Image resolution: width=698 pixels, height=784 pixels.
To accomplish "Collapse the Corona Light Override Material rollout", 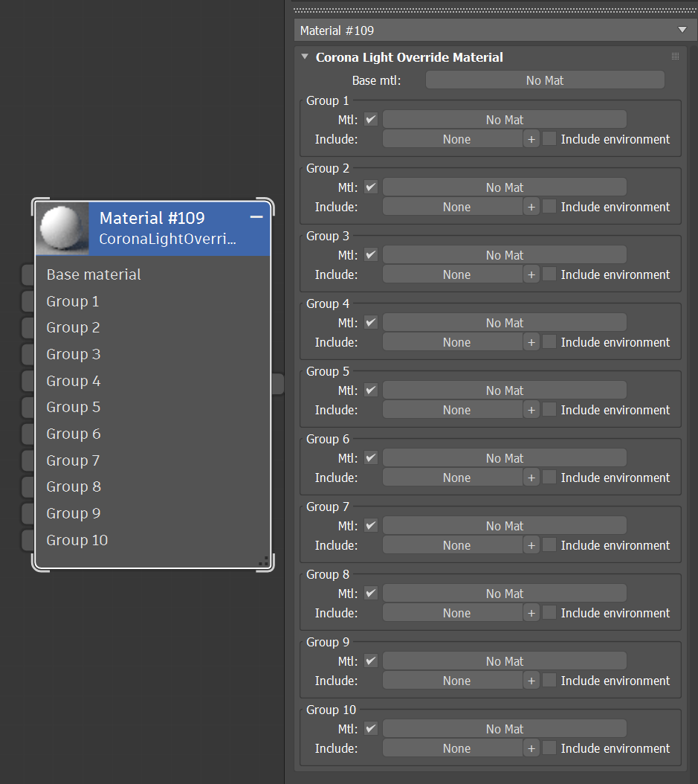I will click(305, 57).
